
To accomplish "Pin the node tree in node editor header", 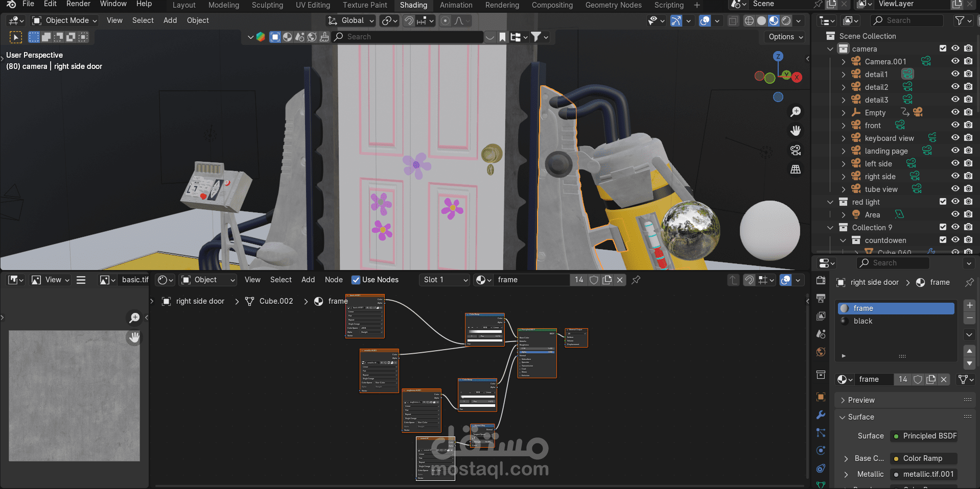I will click(636, 280).
